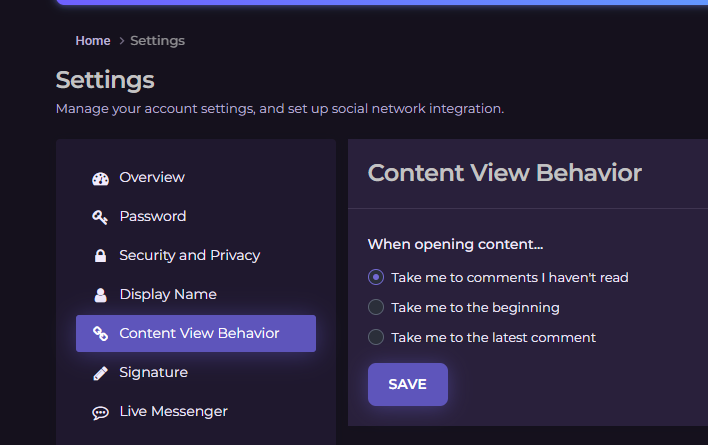Open the Password settings page label

pyautogui.click(x=153, y=216)
